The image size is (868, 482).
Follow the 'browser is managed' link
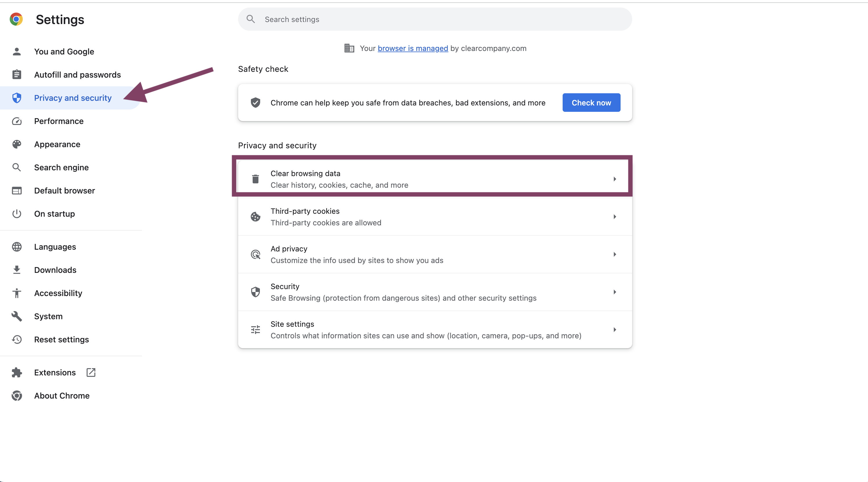413,48
